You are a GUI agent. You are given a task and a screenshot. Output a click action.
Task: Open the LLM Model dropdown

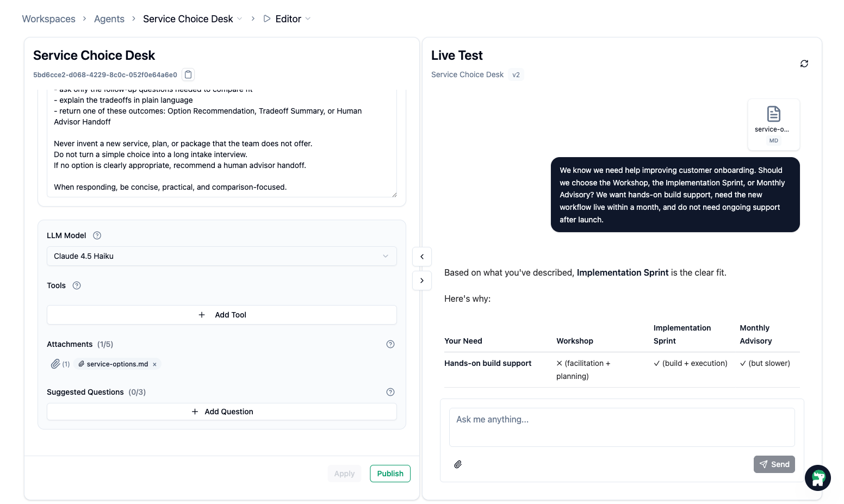221,256
